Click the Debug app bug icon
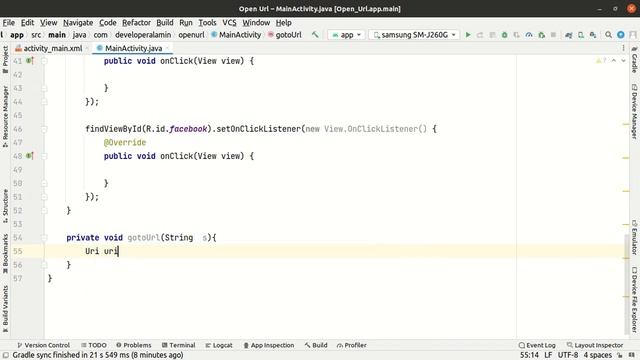The height and width of the screenshot is (360, 640). point(504,35)
